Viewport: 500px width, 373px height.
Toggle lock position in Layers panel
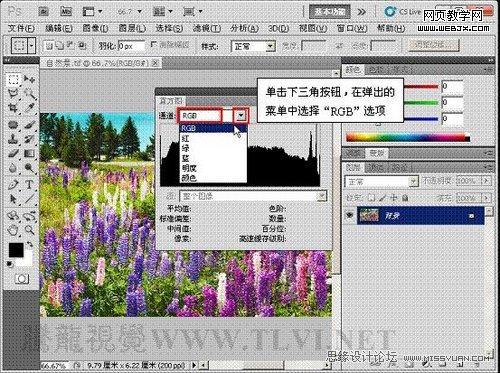pyautogui.click(x=394, y=198)
